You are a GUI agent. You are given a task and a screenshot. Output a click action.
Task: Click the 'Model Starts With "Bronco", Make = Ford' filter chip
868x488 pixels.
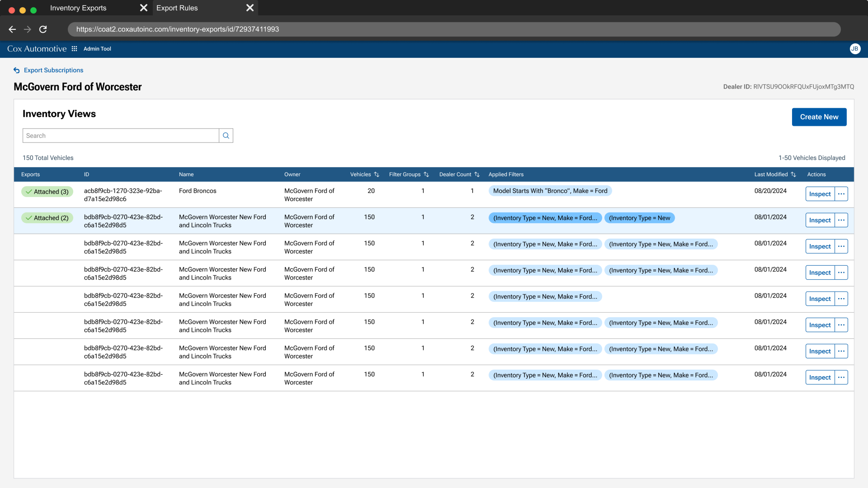[550, 191]
